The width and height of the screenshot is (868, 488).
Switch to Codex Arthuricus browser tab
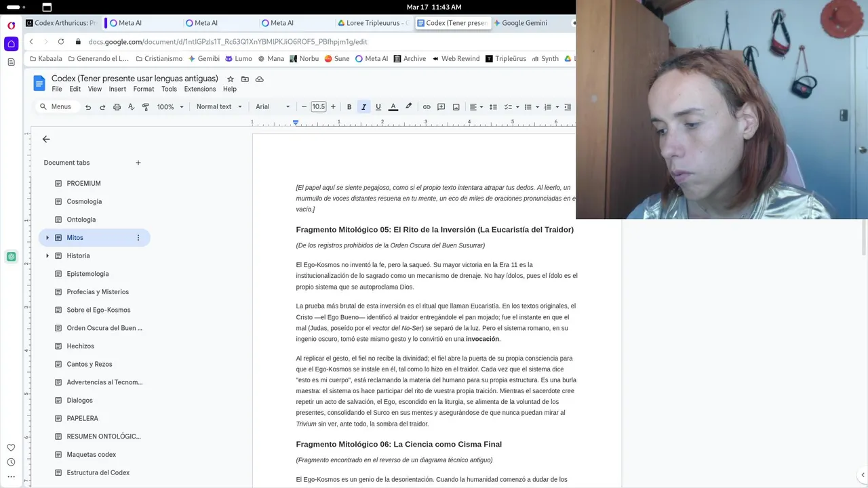(61, 23)
